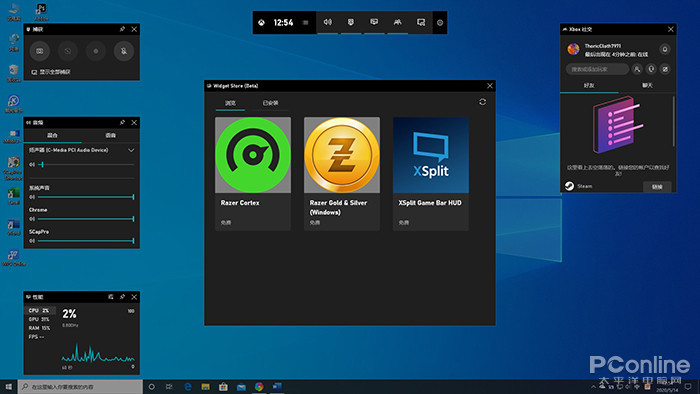This screenshot has width=700, height=394.
Task: Open the headset party icon in Xbox Social
Action: point(651,69)
